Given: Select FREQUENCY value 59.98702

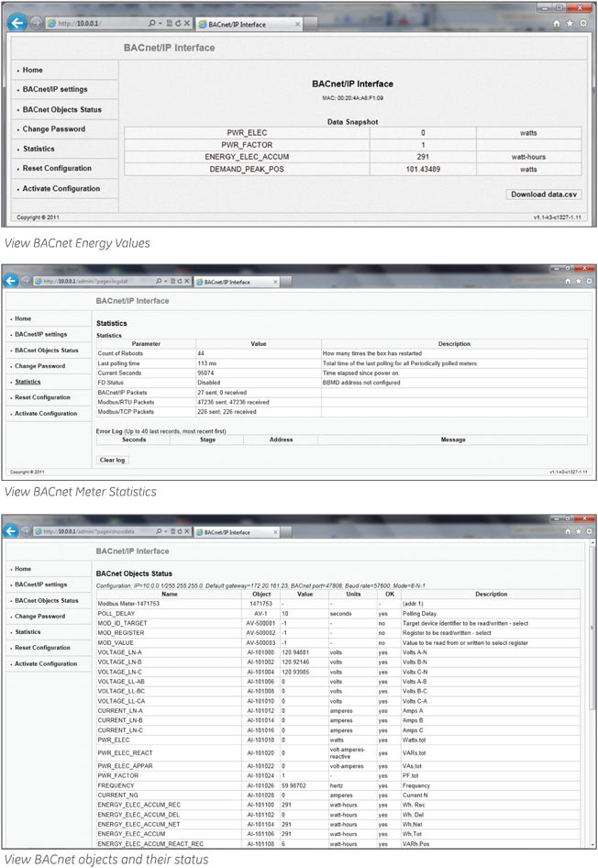Looking at the screenshot, I should tap(293, 786).
